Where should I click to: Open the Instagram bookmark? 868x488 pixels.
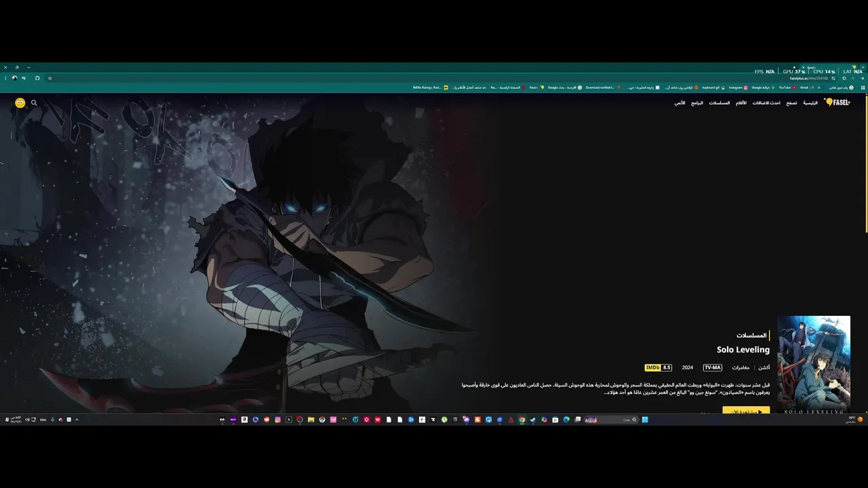(x=738, y=87)
